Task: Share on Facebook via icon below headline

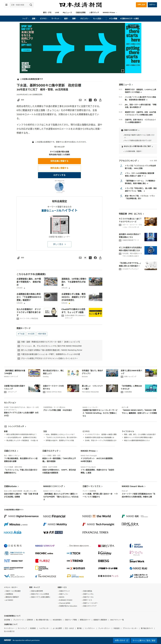Action: point(95,100)
